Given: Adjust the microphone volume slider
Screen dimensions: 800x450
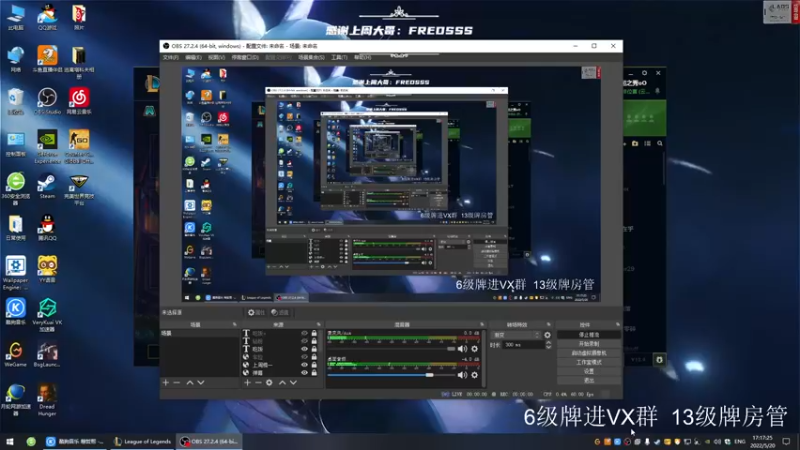Looking at the screenshot, I should coord(391,349).
